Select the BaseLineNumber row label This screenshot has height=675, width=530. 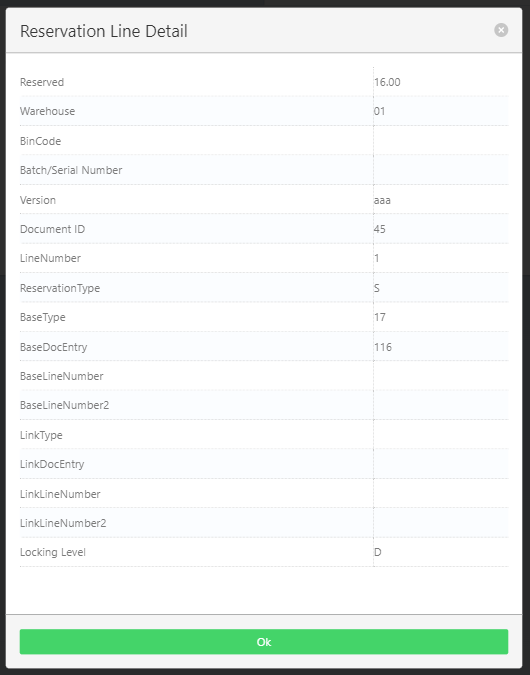62,376
